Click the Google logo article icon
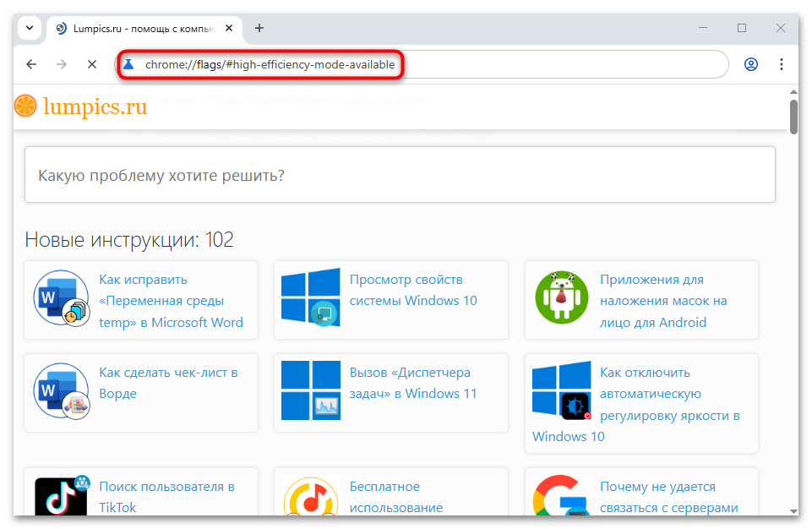 (x=562, y=496)
